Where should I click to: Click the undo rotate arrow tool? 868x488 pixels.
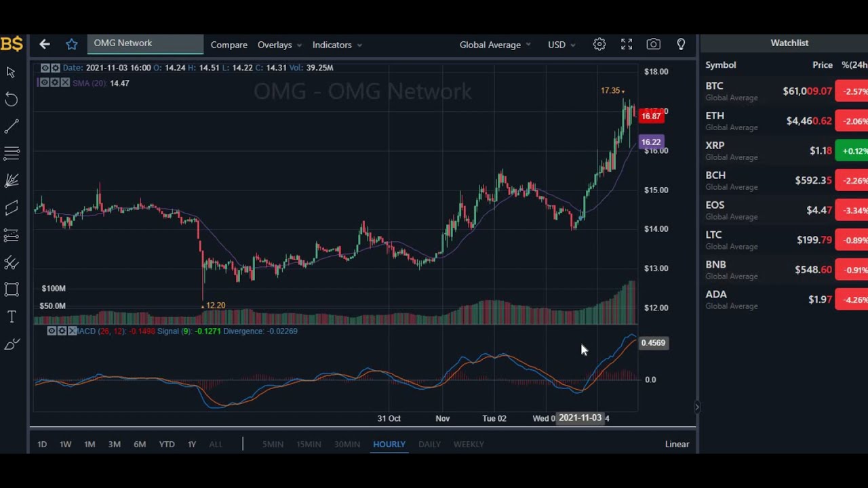12,100
